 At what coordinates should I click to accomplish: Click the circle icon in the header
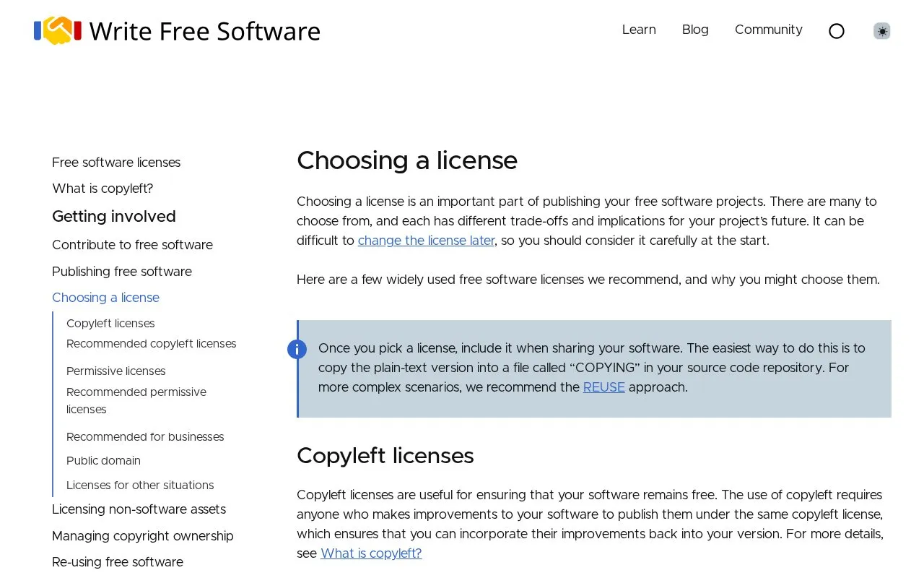(837, 31)
